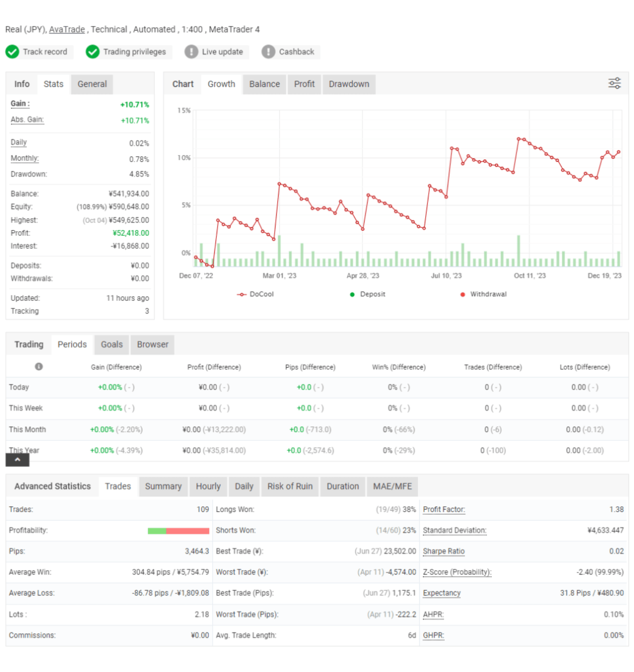Select the Drawdown chart tab
Viewport: 634px width, 672px height.
pyautogui.click(x=349, y=84)
